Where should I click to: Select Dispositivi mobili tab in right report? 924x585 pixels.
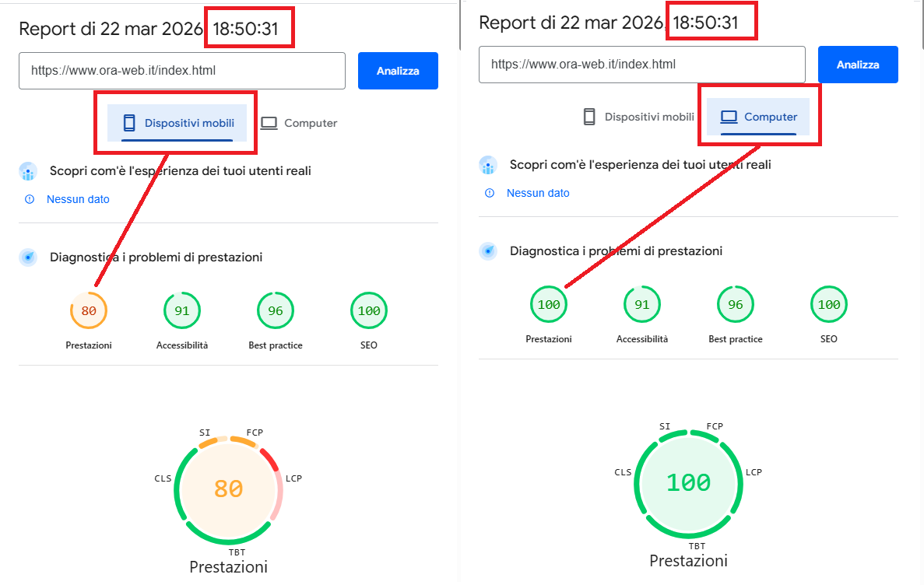pyautogui.click(x=638, y=117)
